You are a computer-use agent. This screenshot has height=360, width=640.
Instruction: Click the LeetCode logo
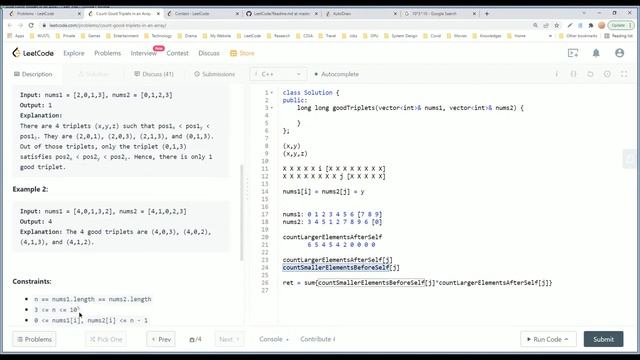[33, 53]
